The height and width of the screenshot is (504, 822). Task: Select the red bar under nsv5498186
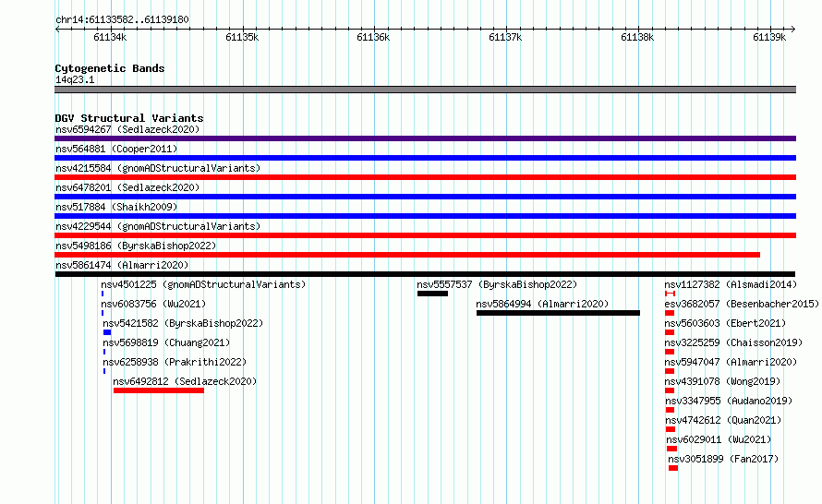pos(407,255)
